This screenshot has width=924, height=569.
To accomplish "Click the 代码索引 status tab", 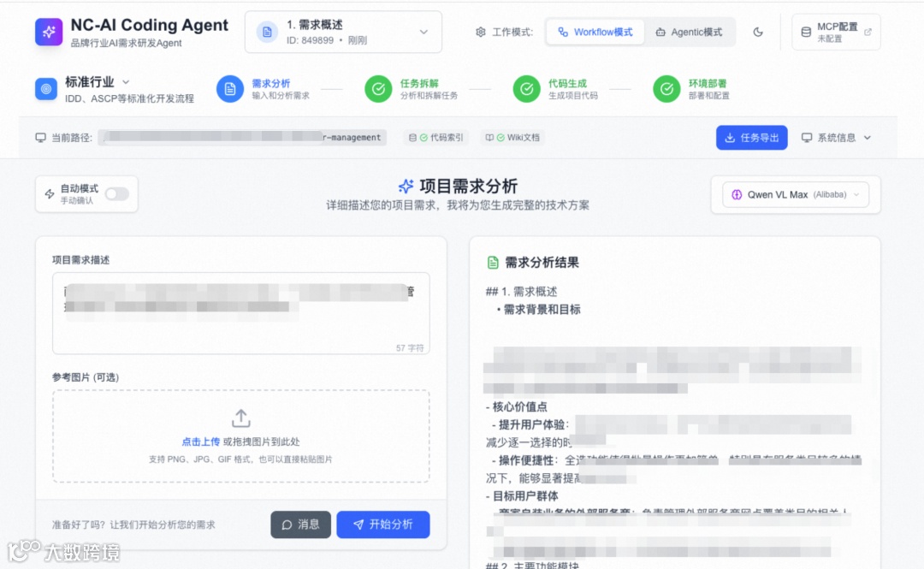I will [436, 138].
